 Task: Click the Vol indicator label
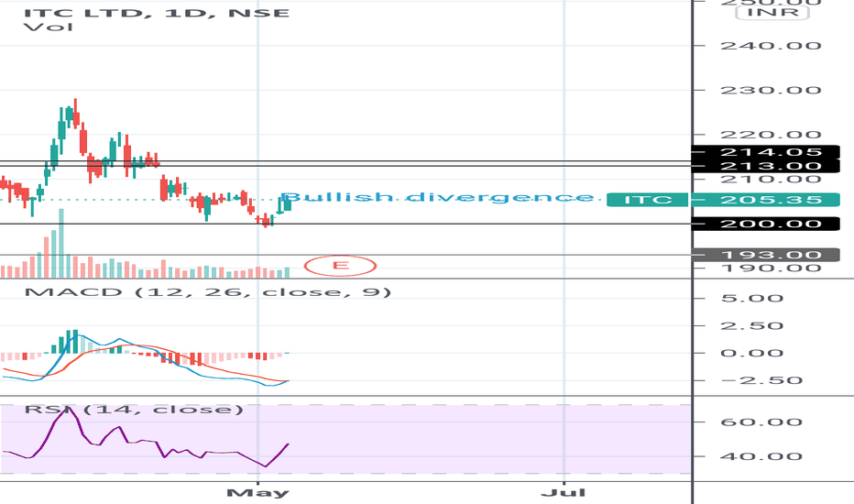49,27
